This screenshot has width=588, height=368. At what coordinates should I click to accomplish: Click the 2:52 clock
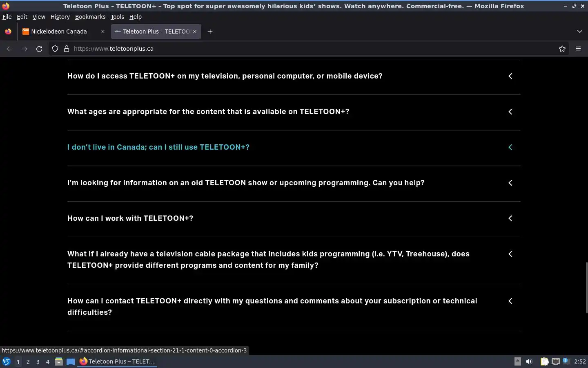(580, 361)
